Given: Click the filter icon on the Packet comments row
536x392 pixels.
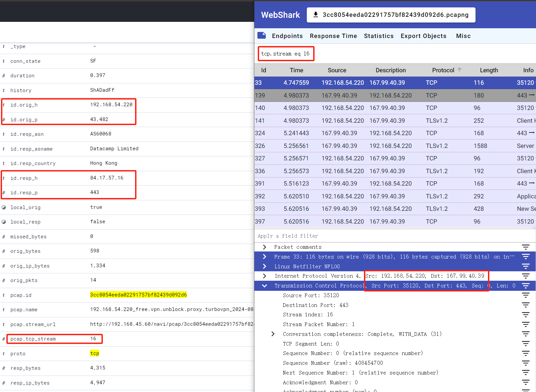Looking at the screenshot, I should tap(526, 247).
